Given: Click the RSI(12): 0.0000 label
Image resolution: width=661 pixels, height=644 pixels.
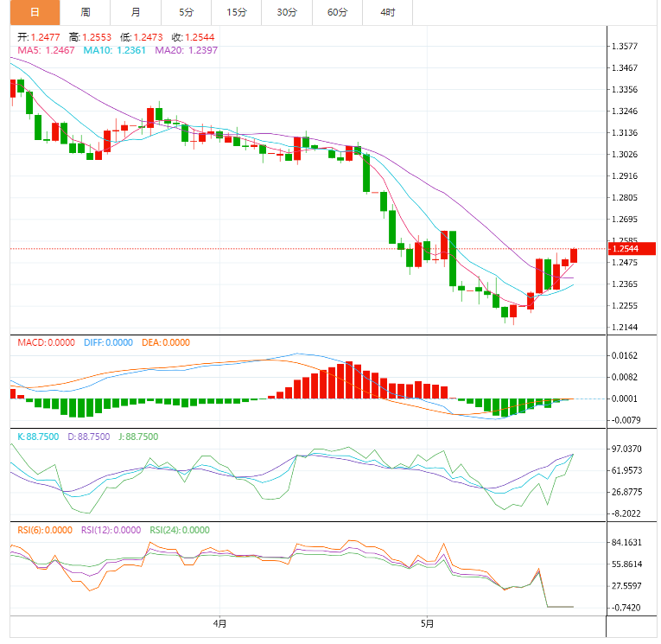Looking at the screenshot, I should tap(111, 530).
